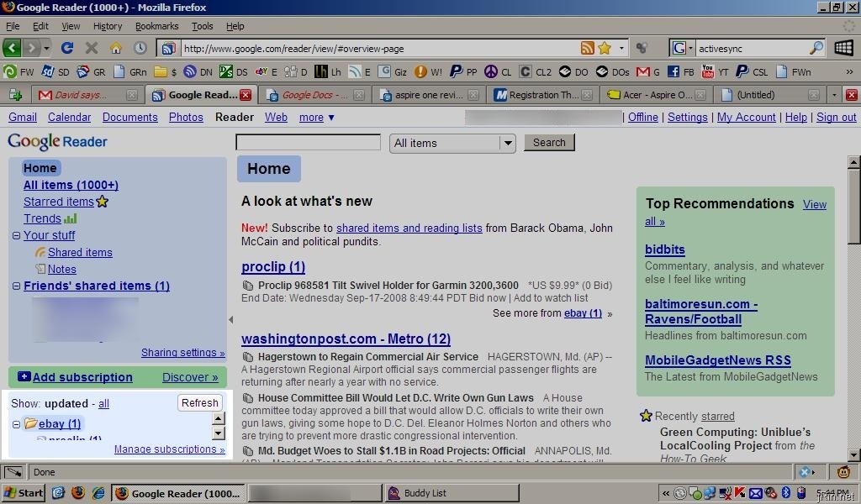Click the subscriptions list scroll up arrow
The height and width of the screenshot is (504, 861).
[x=218, y=419]
